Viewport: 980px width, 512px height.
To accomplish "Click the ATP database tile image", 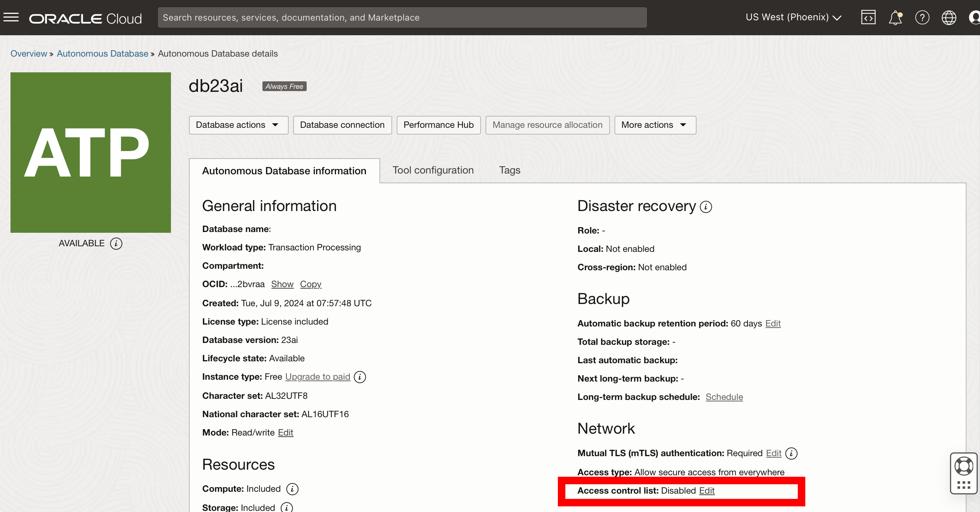I will (x=91, y=153).
